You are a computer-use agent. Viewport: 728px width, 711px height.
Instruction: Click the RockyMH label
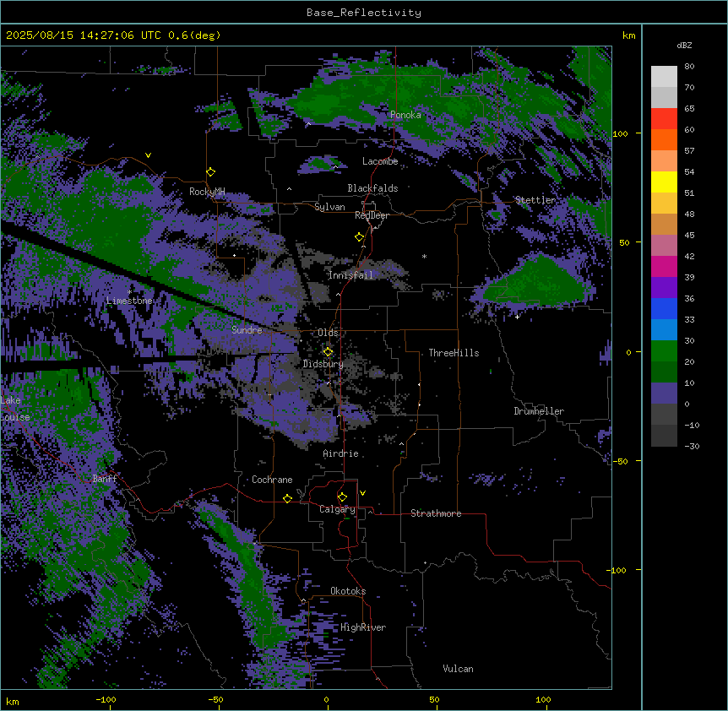(207, 192)
